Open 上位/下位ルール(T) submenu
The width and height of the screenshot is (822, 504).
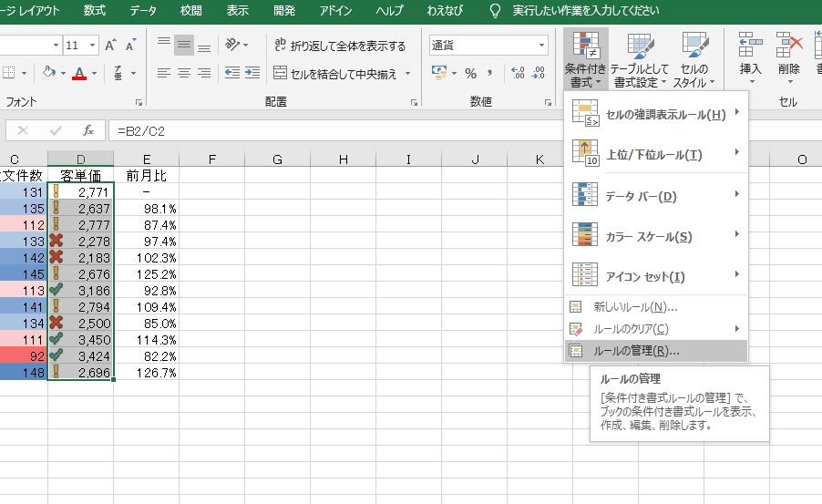656,154
